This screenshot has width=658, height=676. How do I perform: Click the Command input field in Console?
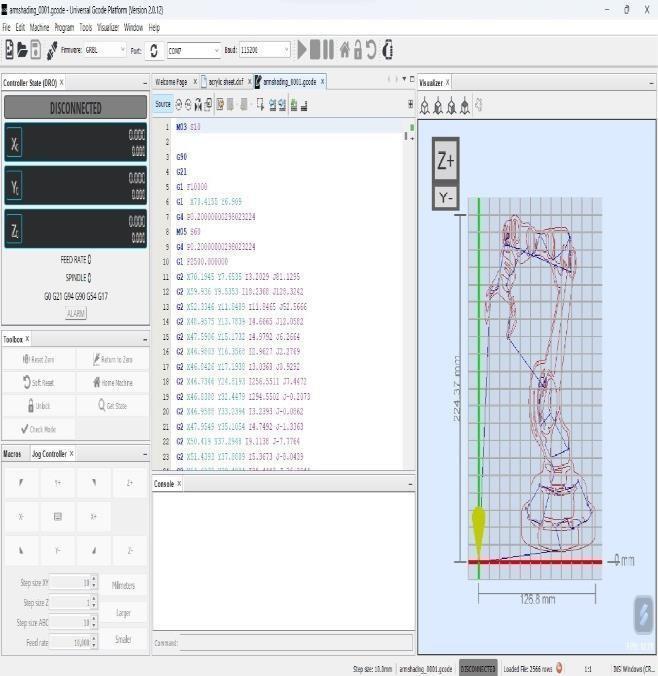[x=297, y=643]
